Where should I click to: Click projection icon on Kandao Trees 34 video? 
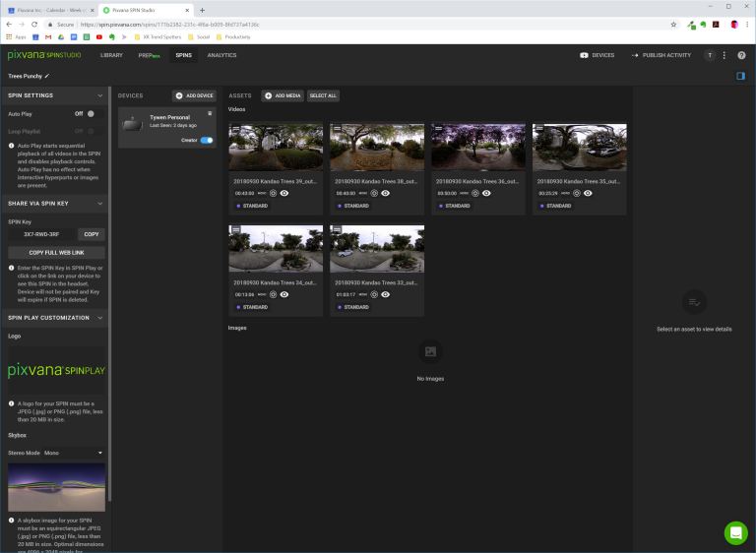point(273,294)
